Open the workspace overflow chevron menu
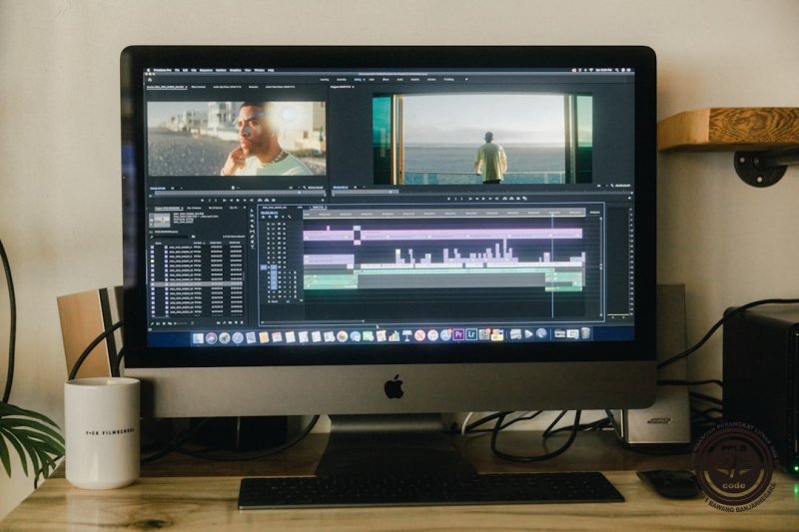 click(x=466, y=80)
